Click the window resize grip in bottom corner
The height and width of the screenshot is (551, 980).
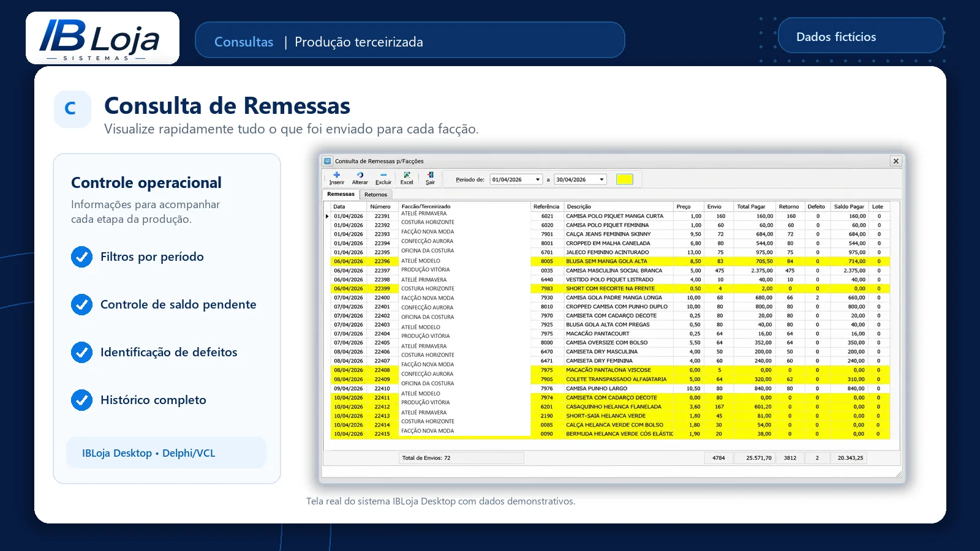(899, 474)
